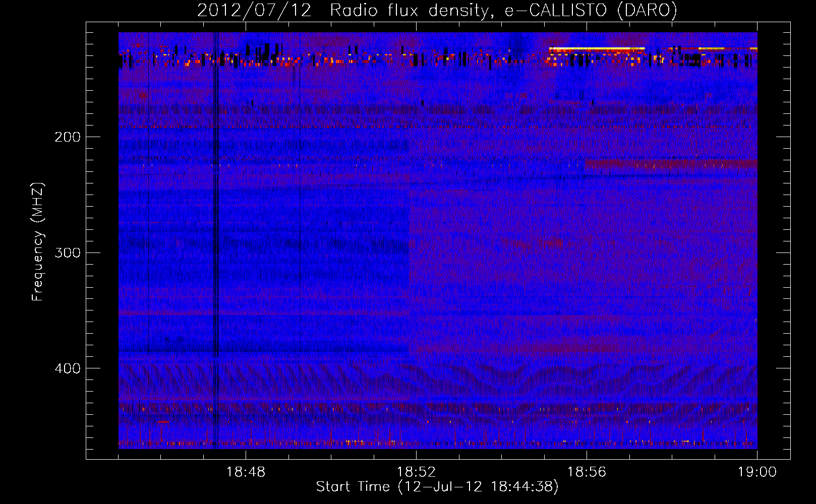This screenshot has width=816, height=504.
Task: Click the 400 frequency tick label
Action: pos(68,368)
